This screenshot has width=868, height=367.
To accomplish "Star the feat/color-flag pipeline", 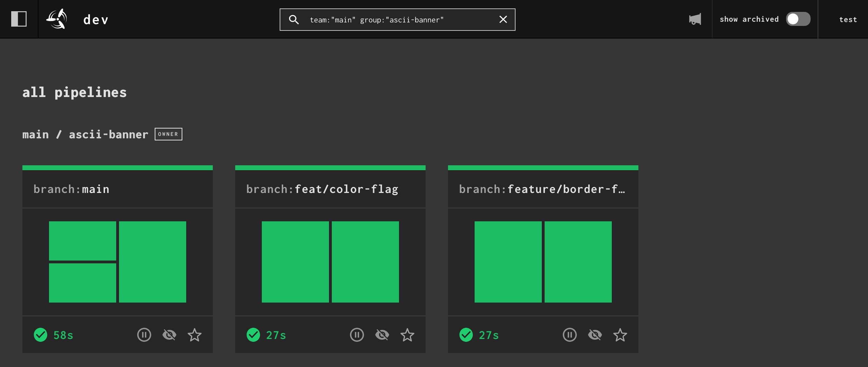I will click(407, 335).
